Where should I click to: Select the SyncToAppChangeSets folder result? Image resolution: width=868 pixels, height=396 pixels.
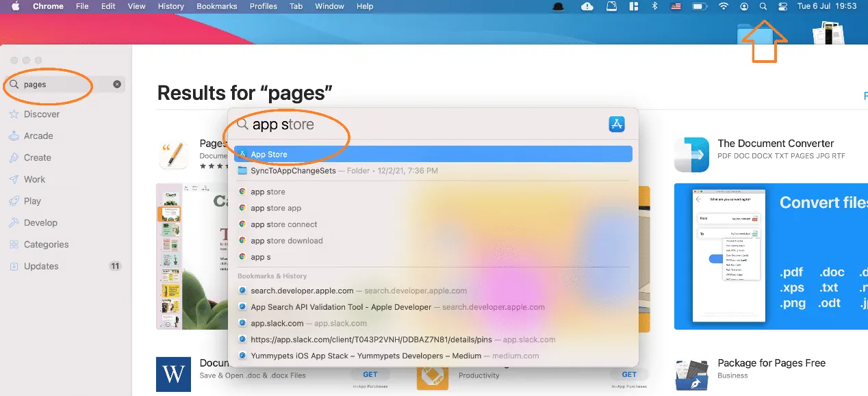433,170
